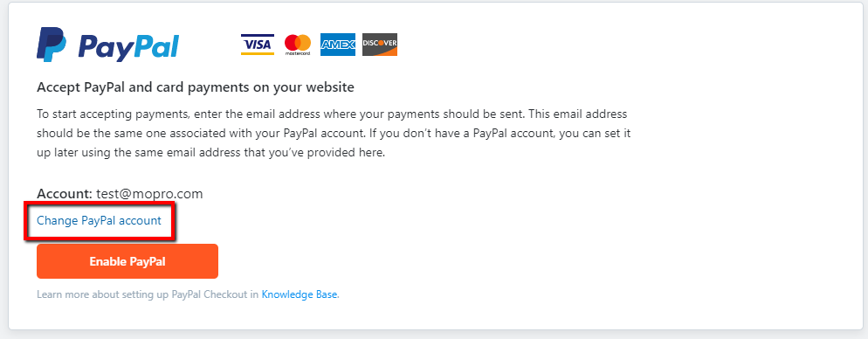Open the Knowledge Base link

(300, 294)
